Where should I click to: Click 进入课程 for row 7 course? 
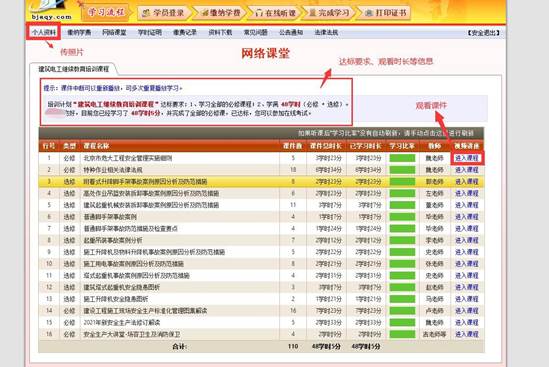point(466,228)
